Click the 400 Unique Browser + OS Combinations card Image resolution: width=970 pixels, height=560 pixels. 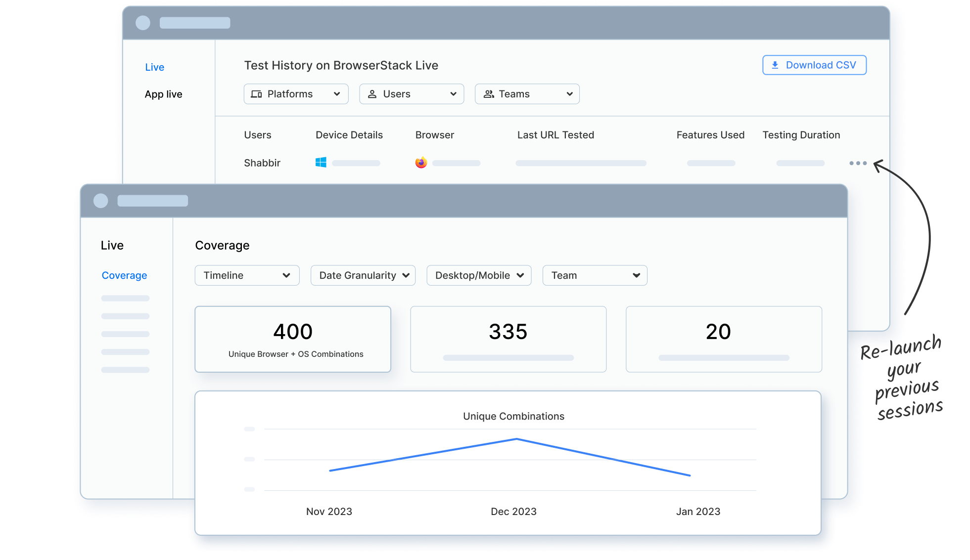(x=293, y=339)
